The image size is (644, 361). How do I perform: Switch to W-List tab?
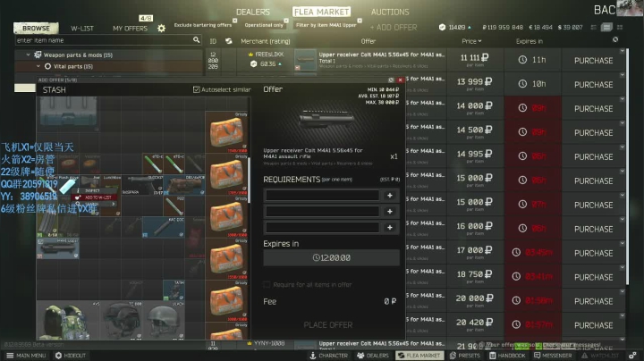(82, 29)
